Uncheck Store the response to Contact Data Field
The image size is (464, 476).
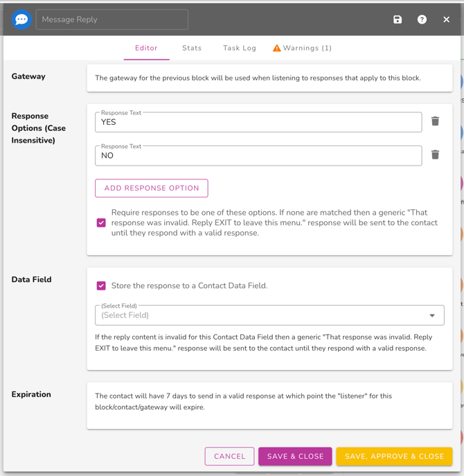pos(101,285)
